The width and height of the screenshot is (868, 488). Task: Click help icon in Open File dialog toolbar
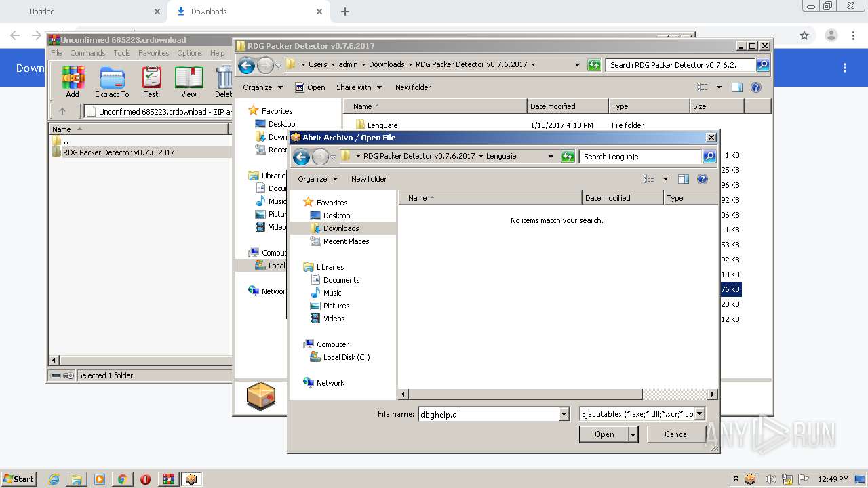pos(703,179)
